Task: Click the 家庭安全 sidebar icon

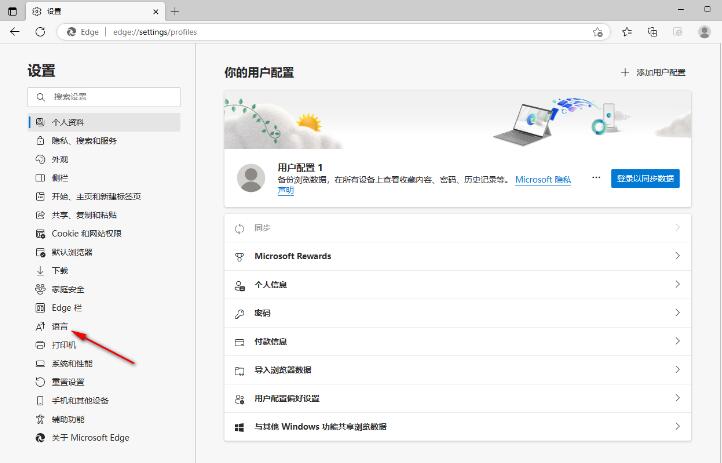Action: point(41,289)
